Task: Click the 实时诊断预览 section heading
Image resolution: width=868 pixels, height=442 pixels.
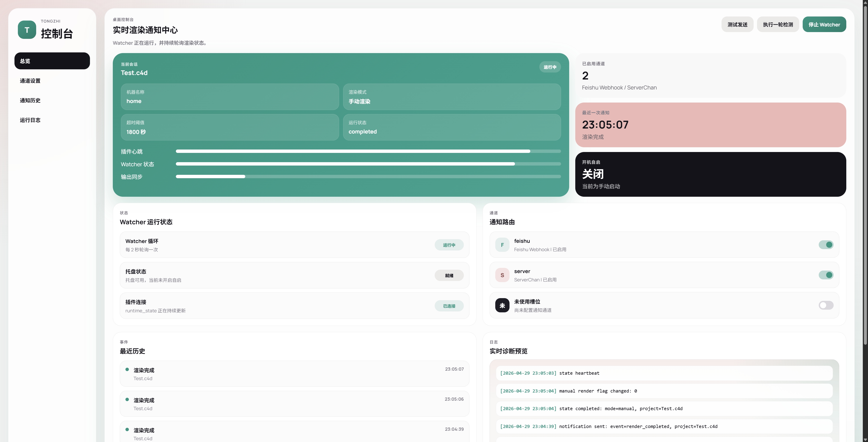Action: (508, 351)
